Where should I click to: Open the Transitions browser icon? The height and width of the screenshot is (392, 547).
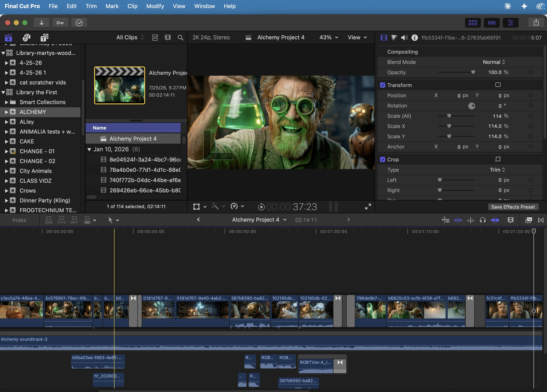coord(541,220)
